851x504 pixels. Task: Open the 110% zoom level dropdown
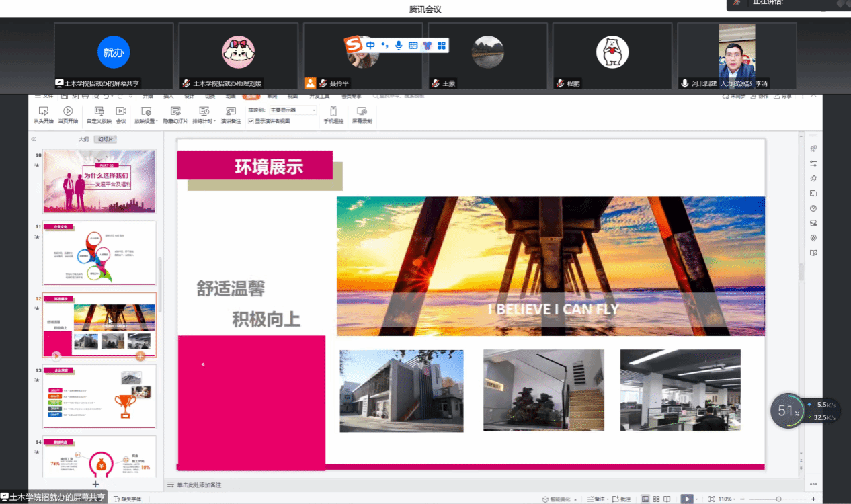click(x=727, y=499)
